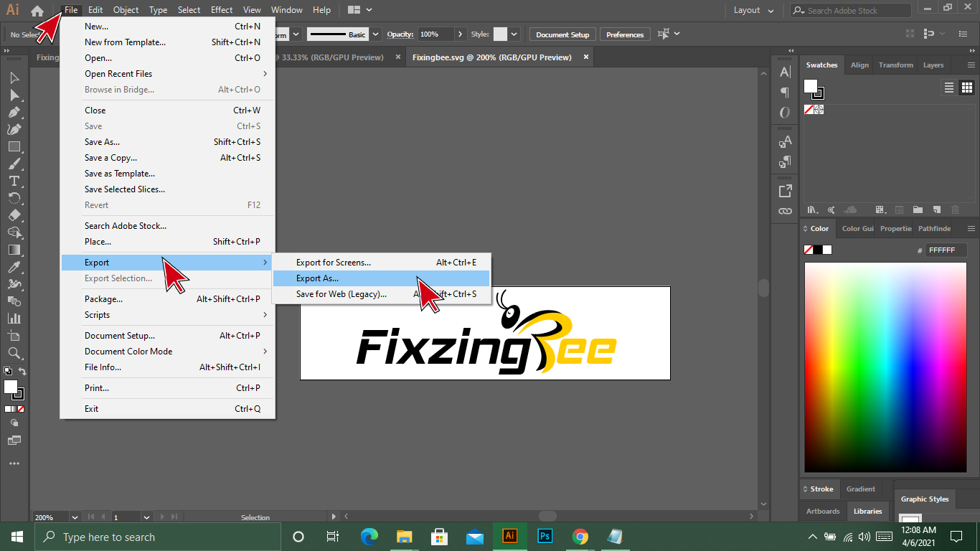
Task: Switch Swatches panel to thumbnail view
Action: 966,88
